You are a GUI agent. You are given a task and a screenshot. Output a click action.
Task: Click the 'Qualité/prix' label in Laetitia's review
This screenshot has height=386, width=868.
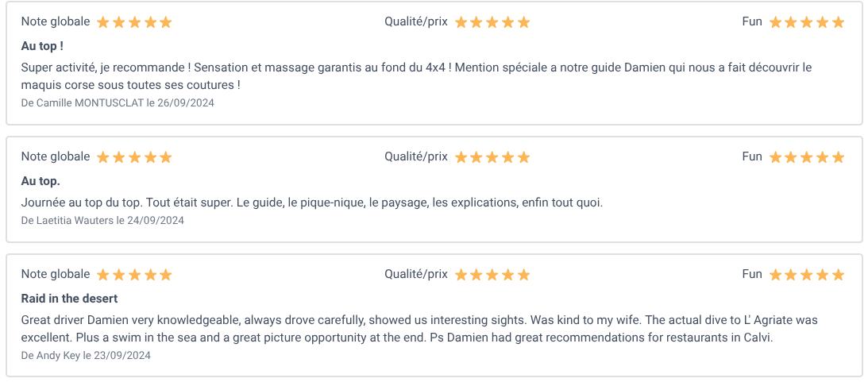pos(416,156)
